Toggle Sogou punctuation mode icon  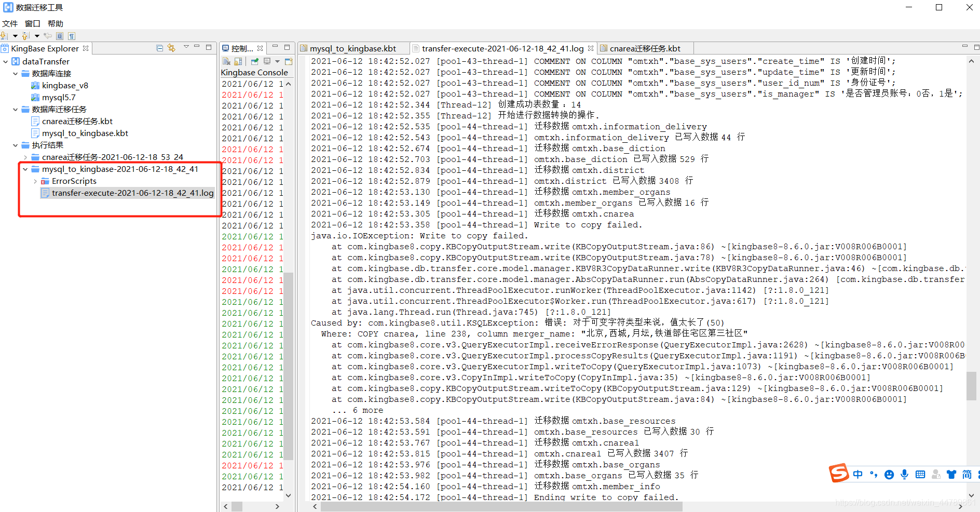[x=874, y=474]
